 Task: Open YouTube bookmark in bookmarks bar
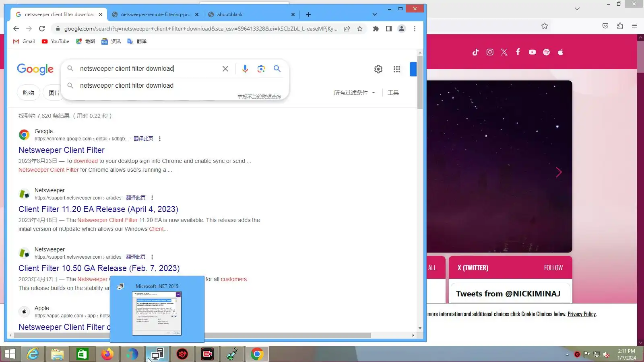[56, 41]
